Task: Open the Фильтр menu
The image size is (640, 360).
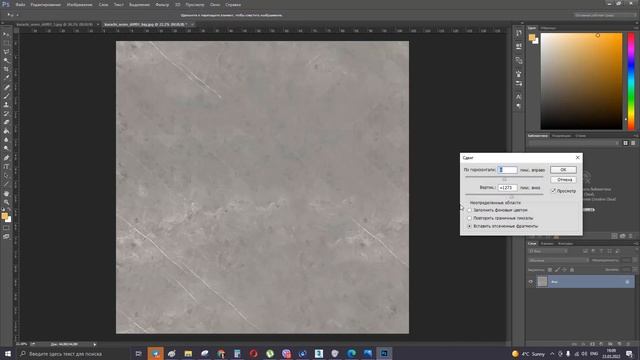Action: 162,4
